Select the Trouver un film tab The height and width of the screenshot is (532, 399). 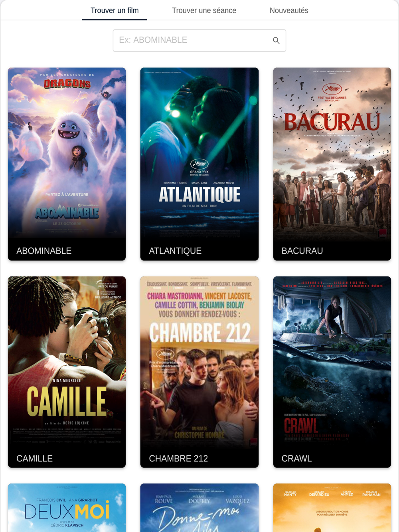(x=115, y=10)
